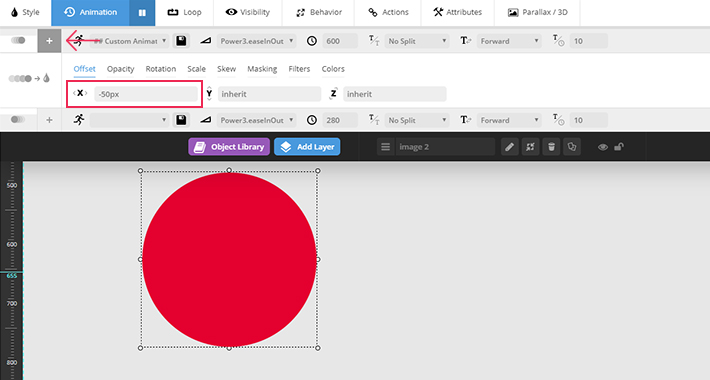Select the Colors sub-tab
The image size is (710, 380).
pyautogui.click(x=333, y=69)
